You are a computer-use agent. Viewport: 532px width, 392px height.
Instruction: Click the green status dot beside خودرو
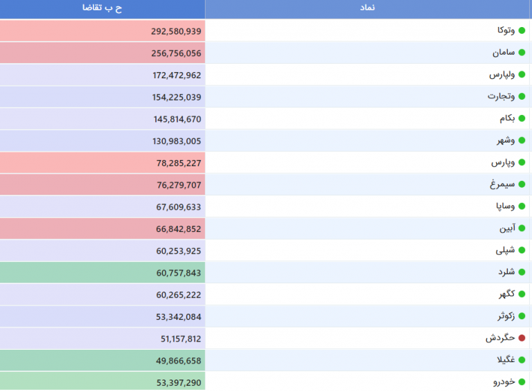coord(522,382)
